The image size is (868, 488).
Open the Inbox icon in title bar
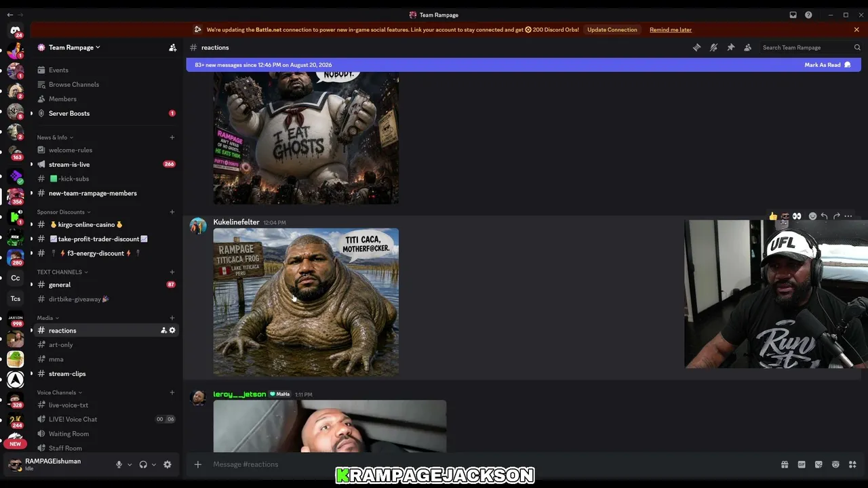[x=793, y=15]
